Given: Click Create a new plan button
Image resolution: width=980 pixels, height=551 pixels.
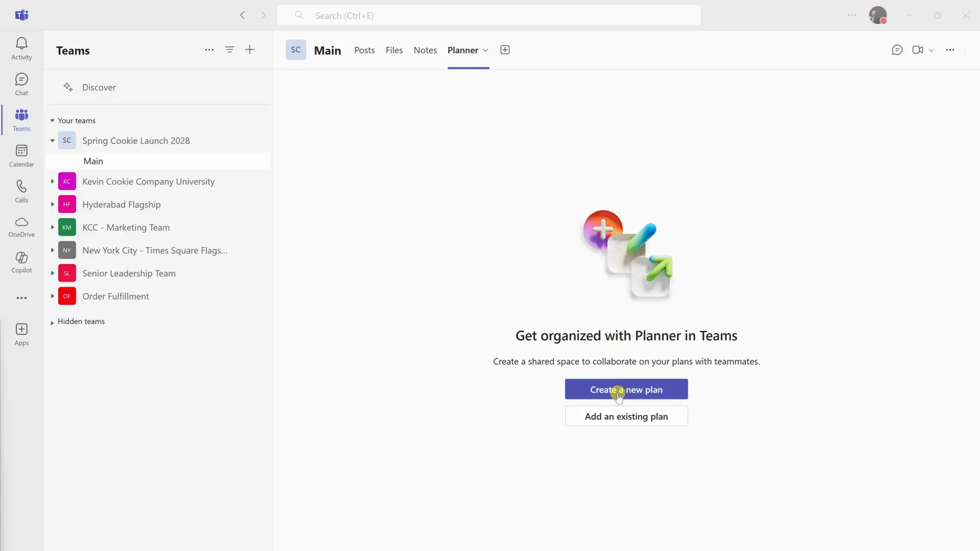Looking at the screenshot, I should 626,389.
